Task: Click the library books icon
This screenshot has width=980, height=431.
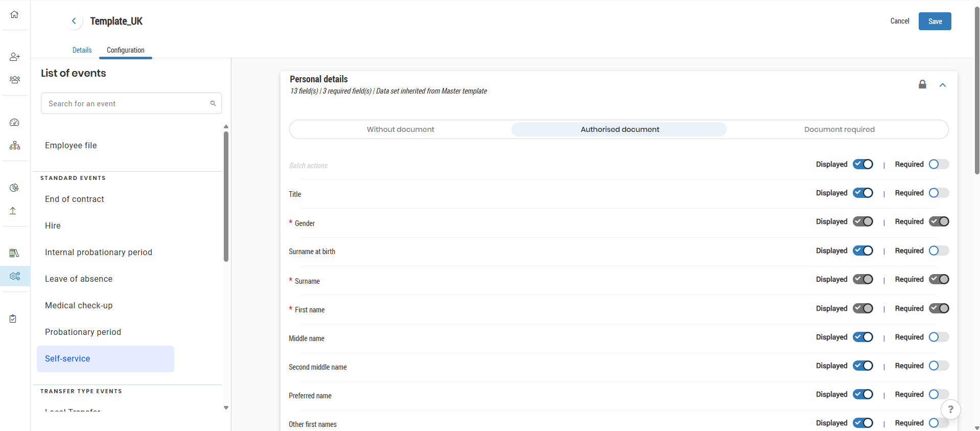Action: (x=14, y=253)
